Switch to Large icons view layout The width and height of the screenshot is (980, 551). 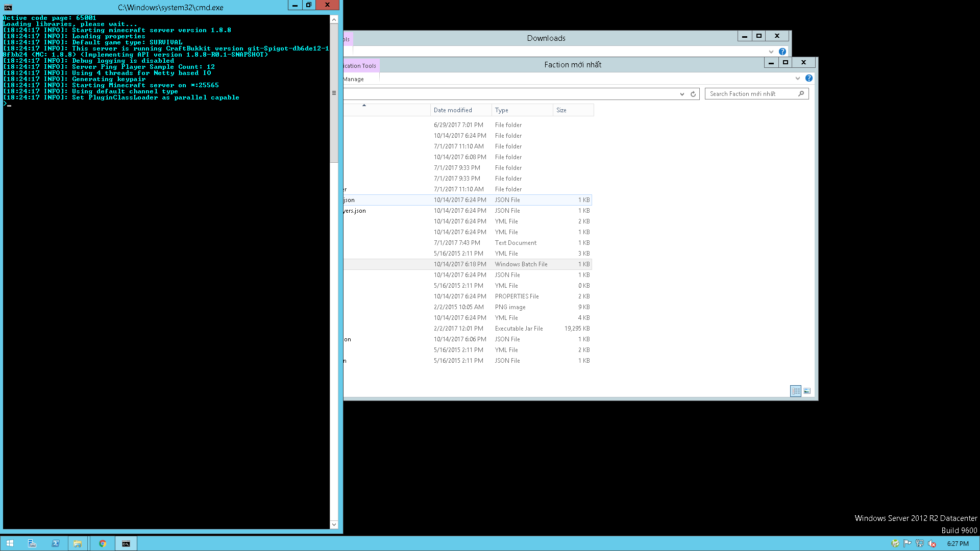807,391
